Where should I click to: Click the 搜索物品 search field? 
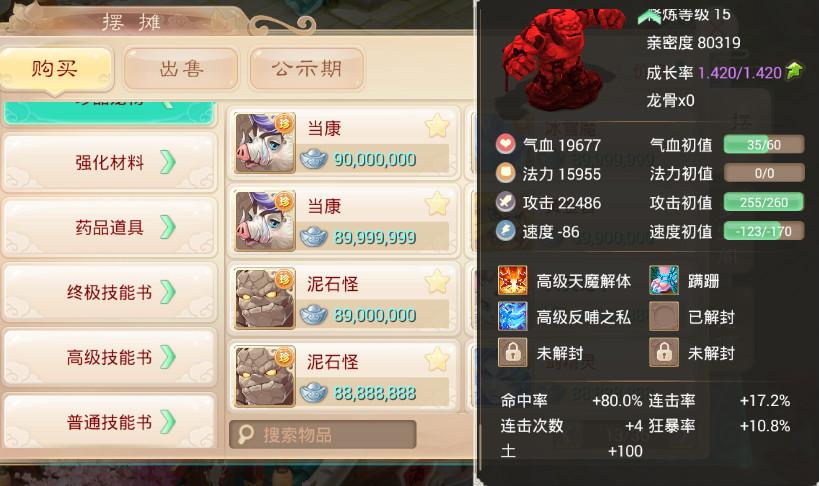[322, 434]
